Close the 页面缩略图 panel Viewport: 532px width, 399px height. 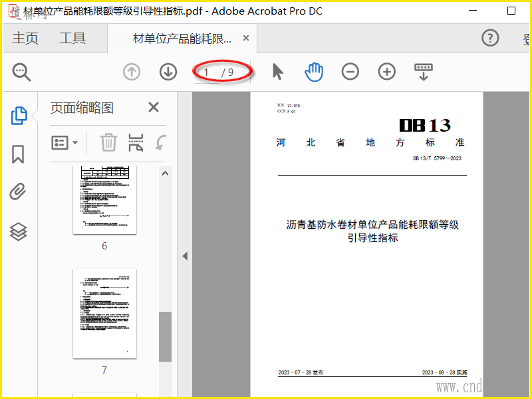[x=154, y=107]
